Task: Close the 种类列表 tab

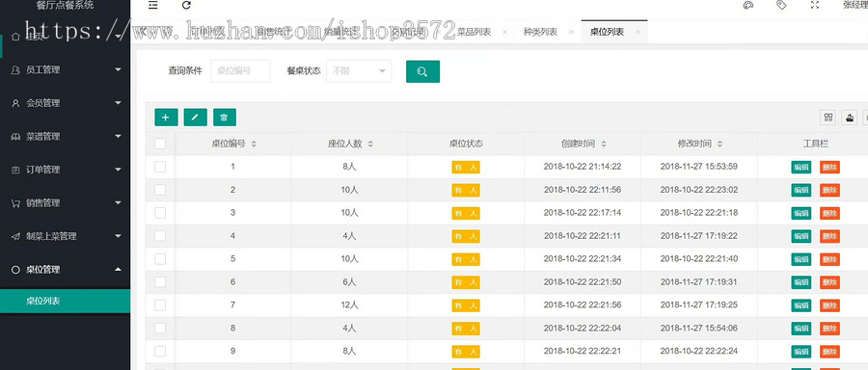Action: click(x=571, y=32)
